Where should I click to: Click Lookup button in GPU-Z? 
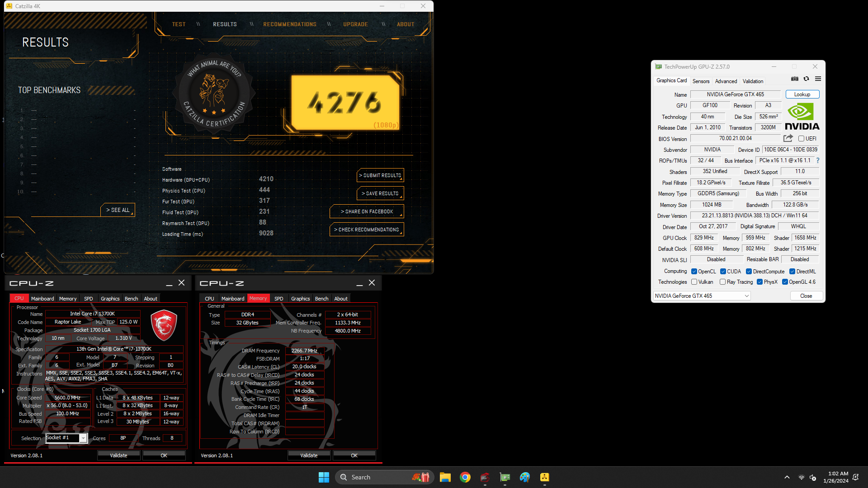point(802,94)
